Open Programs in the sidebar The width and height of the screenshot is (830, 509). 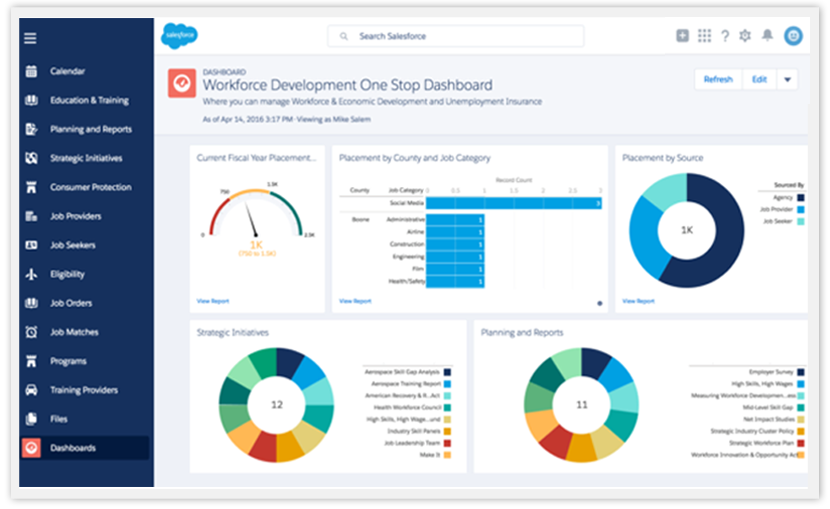(x=68, y=361)
